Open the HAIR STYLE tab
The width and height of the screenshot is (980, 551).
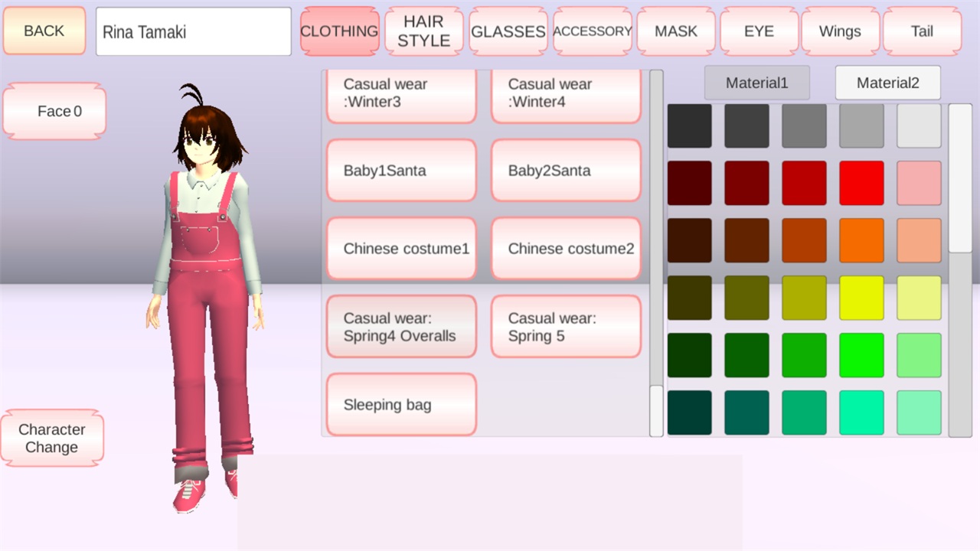click(x=424, y=31)
